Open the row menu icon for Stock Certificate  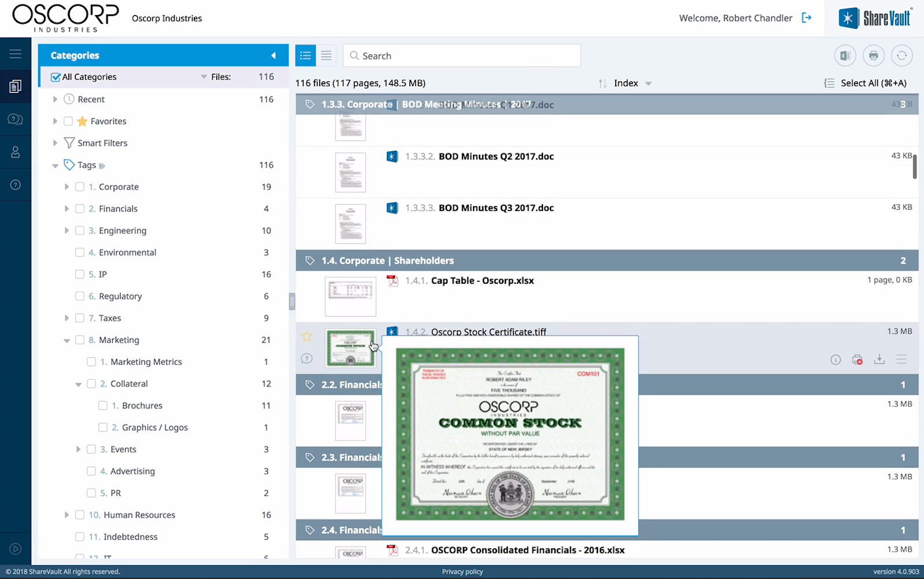pos(901,359)
